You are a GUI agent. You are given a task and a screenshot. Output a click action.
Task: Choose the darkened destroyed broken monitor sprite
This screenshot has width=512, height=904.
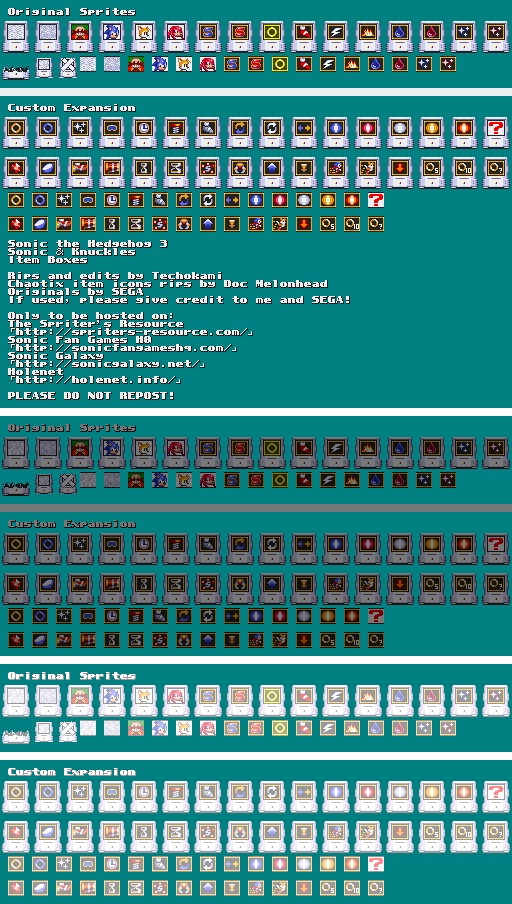click(16, 488)
